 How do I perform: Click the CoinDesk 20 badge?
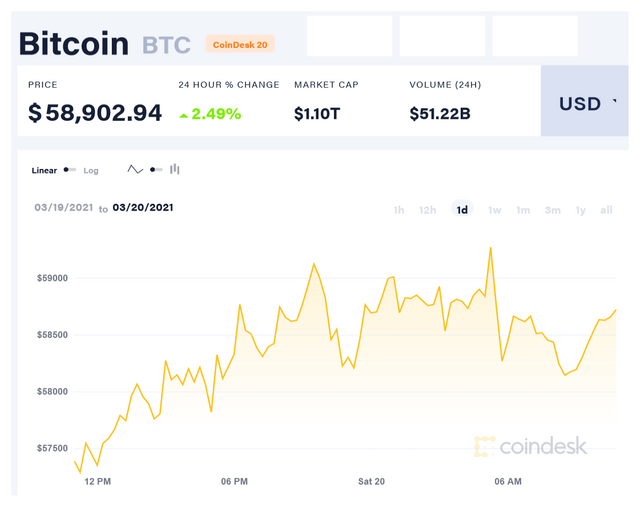240,44
